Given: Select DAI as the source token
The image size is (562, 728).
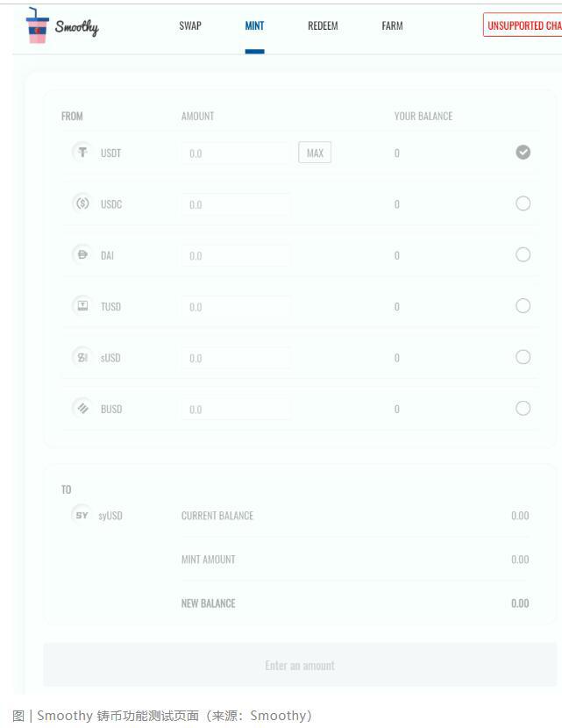Looking at the screenshot, I should click(x=523, y=254).
